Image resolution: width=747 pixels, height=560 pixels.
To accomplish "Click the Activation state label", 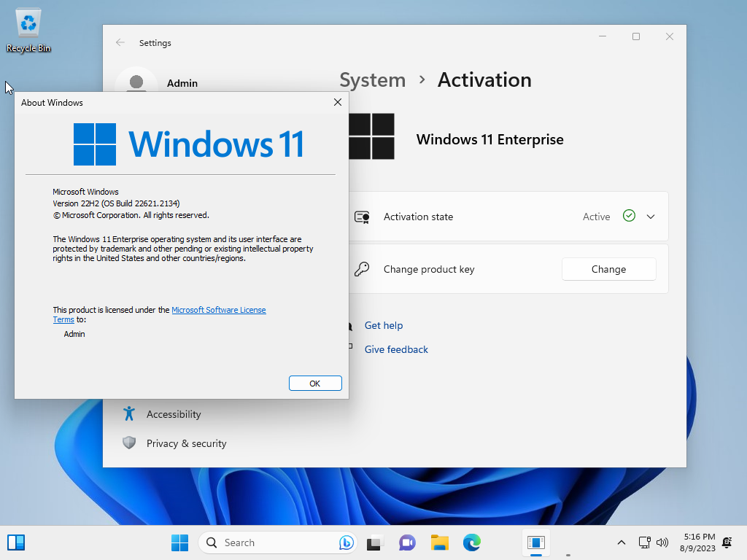I will click(418, 217).
